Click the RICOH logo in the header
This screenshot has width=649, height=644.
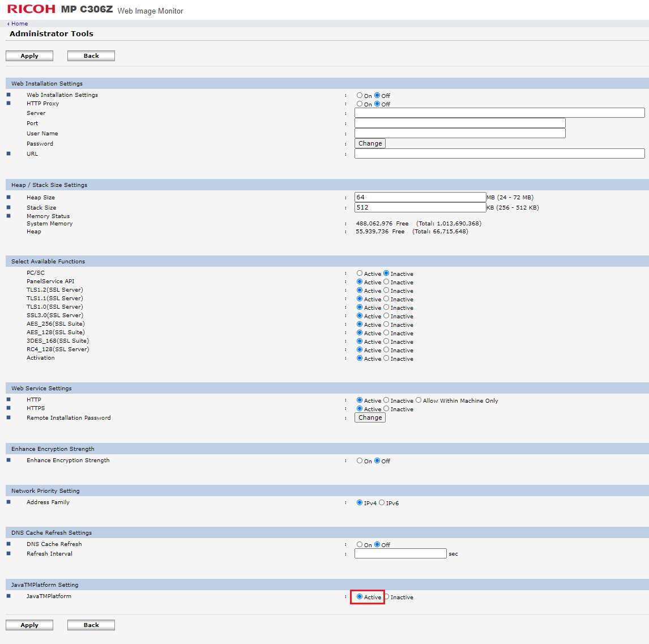point(31,9)
